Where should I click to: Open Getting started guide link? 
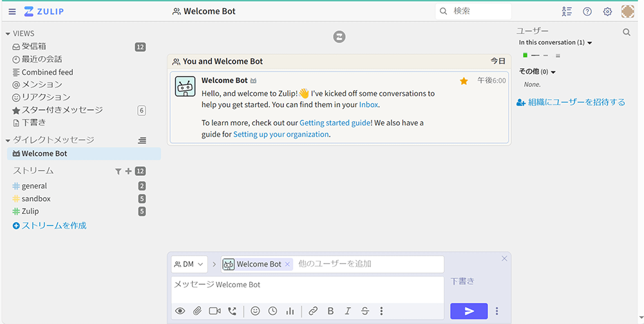tap(336, 123)
